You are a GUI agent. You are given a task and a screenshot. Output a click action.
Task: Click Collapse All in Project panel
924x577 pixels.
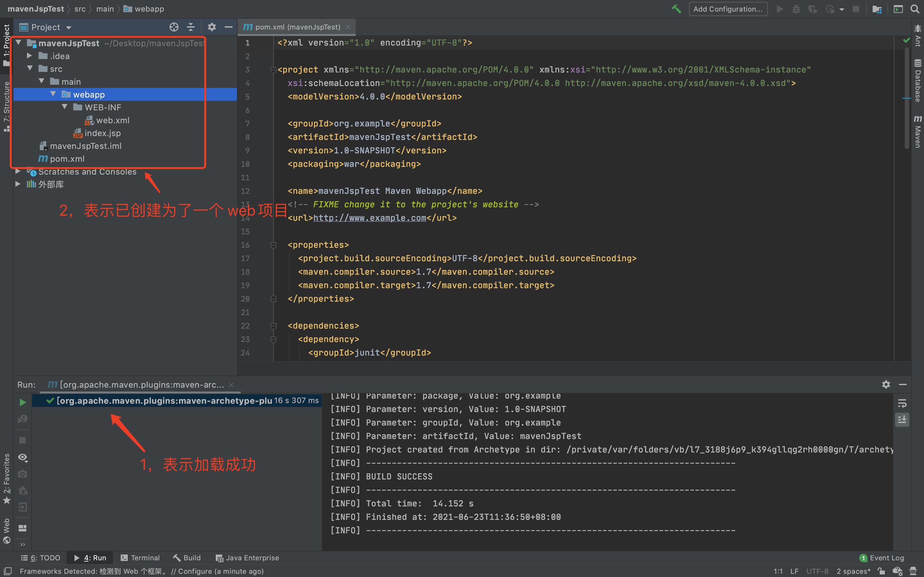coord(191,27)
